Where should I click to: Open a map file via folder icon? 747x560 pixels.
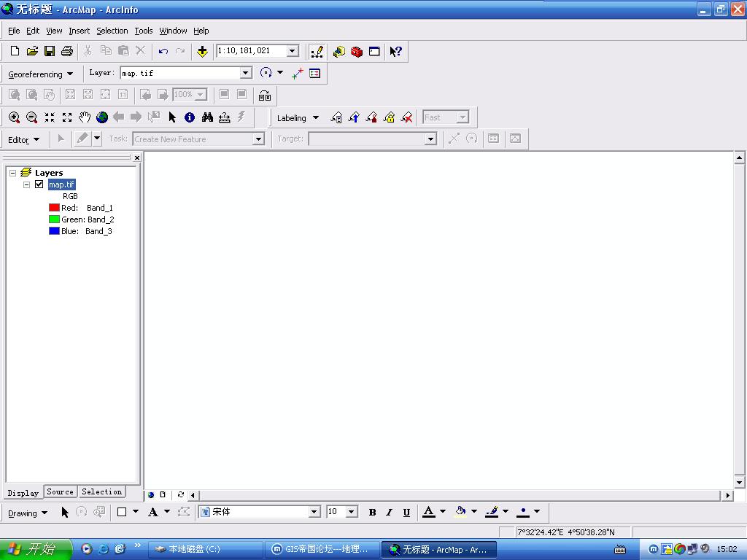[32, 51]
